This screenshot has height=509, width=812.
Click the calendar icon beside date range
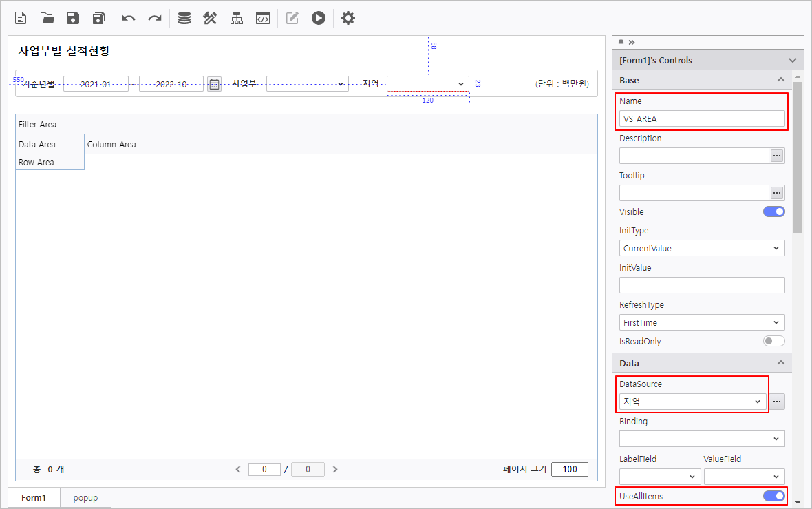(x=214, y=84)
